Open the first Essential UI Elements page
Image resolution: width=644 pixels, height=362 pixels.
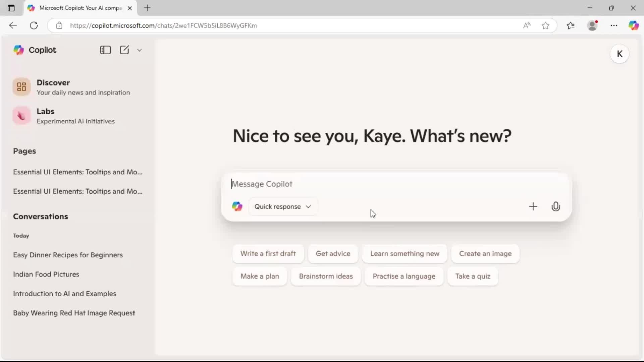point(78,172)
